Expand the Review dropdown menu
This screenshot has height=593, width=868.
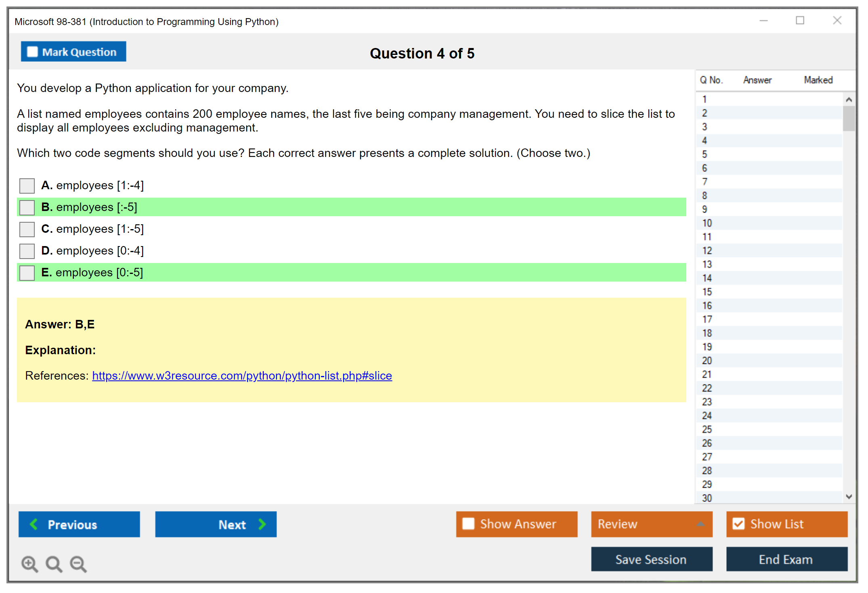[x=700, y=524]
